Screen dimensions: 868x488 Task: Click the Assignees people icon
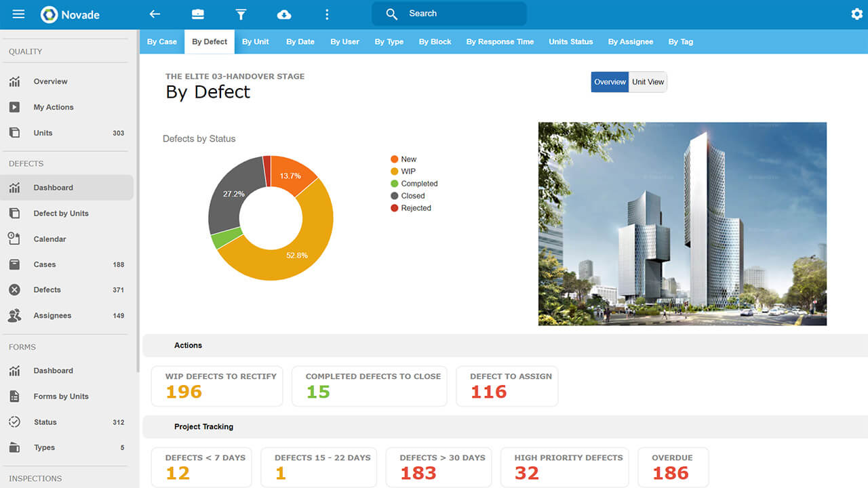(x=14, y=315)
